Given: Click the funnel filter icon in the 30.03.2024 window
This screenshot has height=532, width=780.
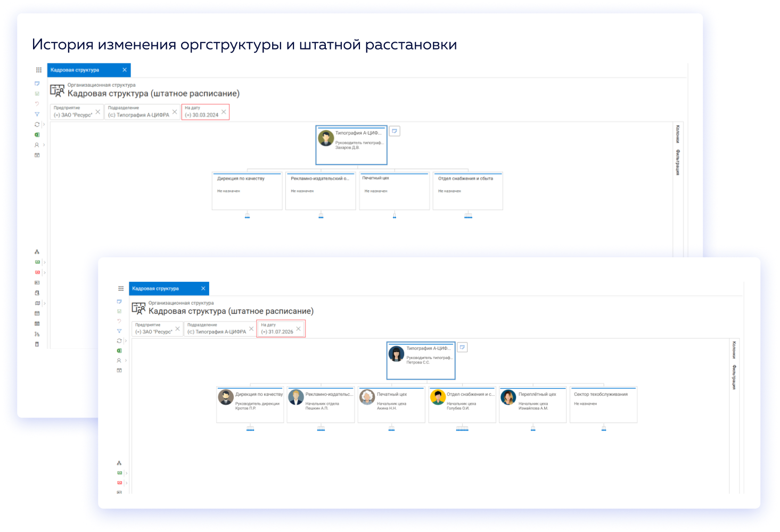Looking at the screenshot, I should (x=37, y=114).
